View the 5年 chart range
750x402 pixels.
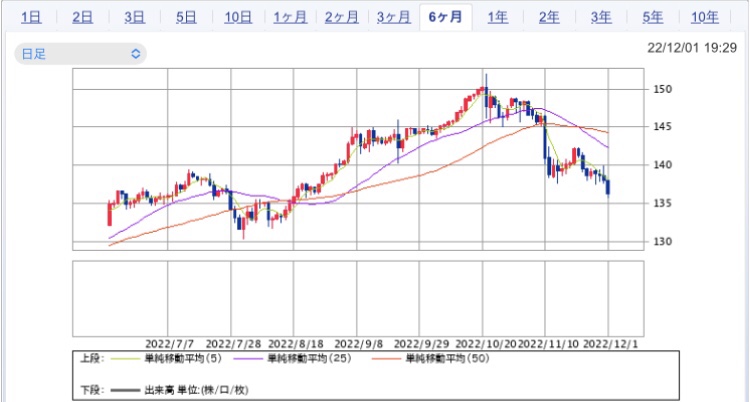click(x=652, y=18)
